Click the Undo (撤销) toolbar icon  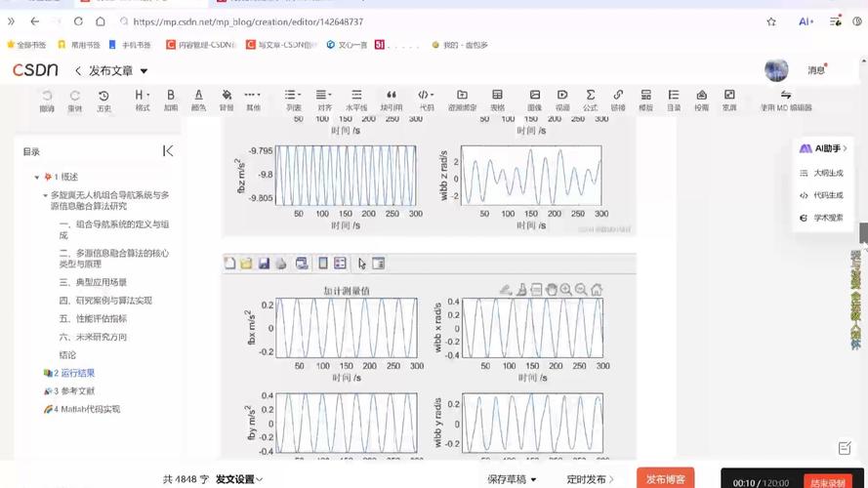coord(47,101)
